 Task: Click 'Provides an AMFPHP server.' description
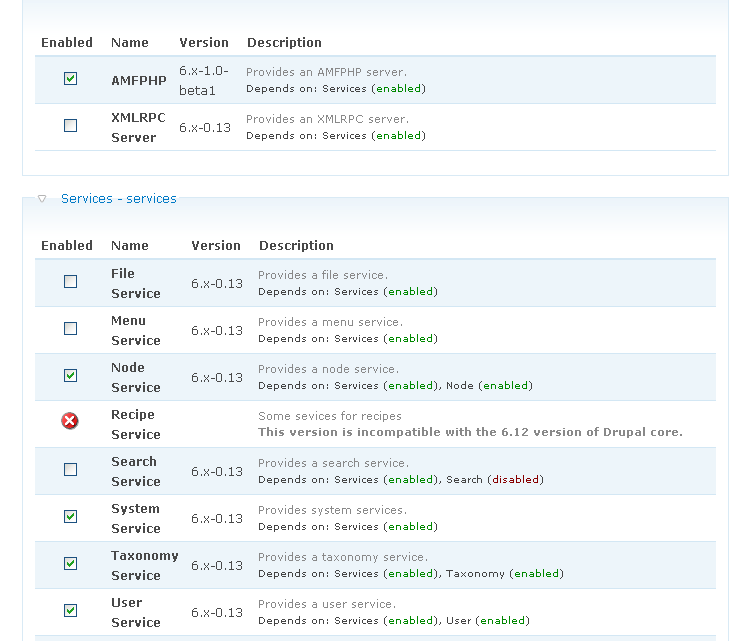pos(327,72)
